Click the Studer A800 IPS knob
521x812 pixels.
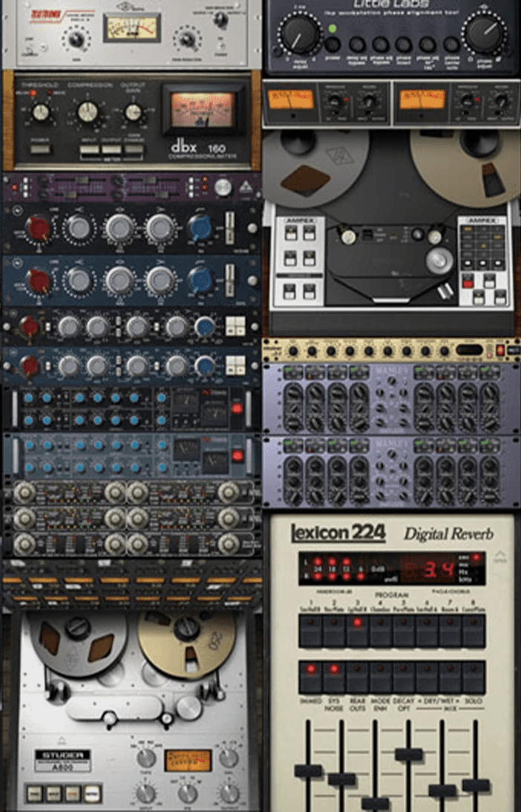(188, 793)
